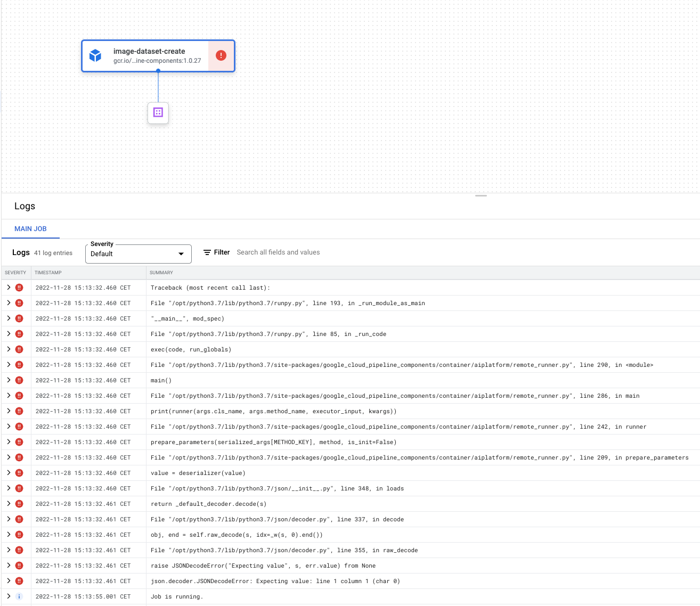Click the error icon on the Traceback log row
The image size is (700, 606).
tap(19, 287)
